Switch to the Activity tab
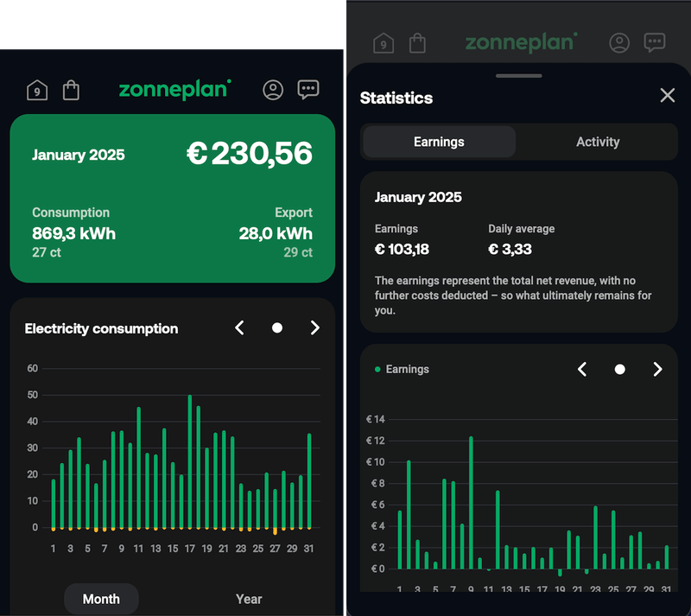691x616 pixels. click(x=598, y=142)
